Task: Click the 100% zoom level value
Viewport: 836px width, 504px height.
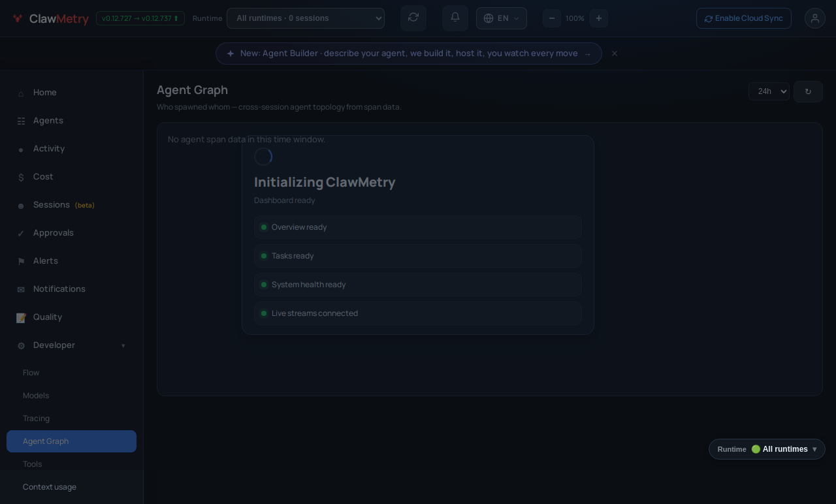Action: (575, 18)
